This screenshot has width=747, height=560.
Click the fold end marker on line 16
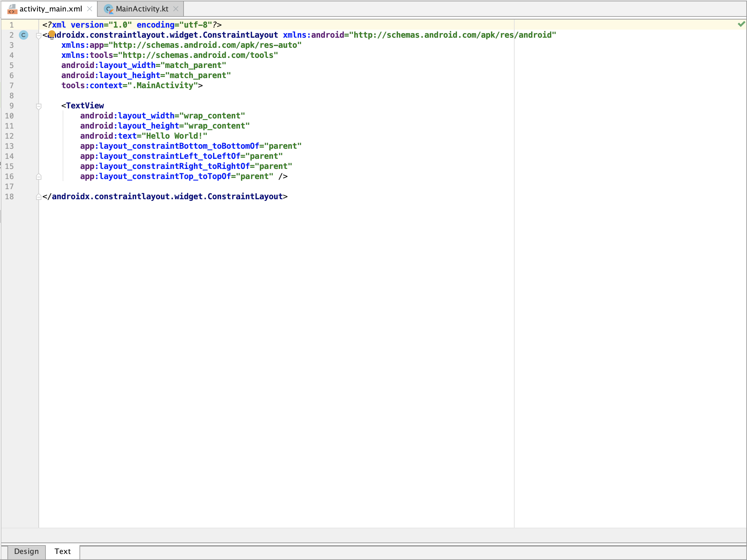click(x=38, y=177)
